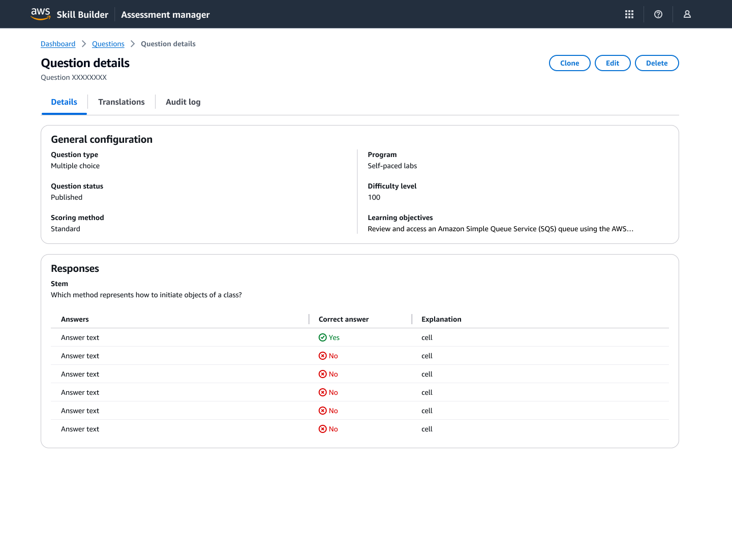
Task: Click the Self-paced labs program value
Action: (x=392, y=166)
